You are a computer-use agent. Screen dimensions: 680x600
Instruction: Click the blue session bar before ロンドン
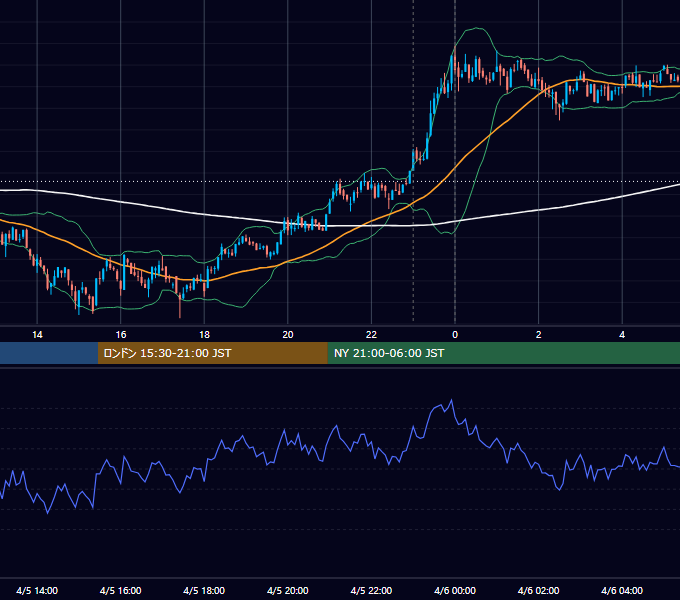tap(49, 353)
